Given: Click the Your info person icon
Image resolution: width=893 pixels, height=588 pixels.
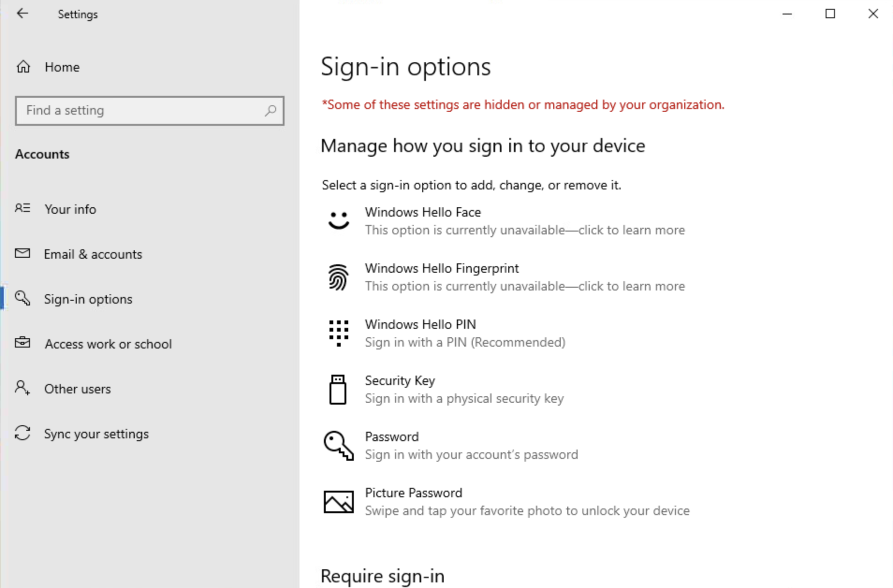Looking at the screenshot, I should 22,208.
